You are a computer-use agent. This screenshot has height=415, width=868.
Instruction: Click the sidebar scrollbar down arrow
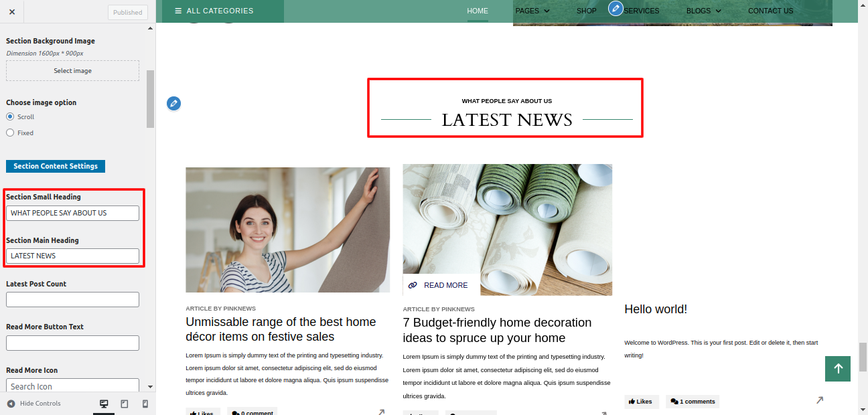[150, 387]
